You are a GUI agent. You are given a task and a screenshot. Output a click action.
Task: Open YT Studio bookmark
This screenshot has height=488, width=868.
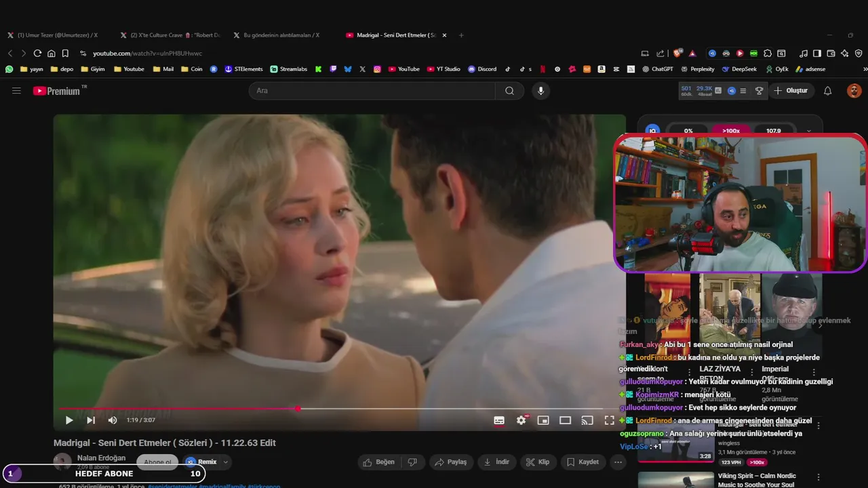tap(443, 69)
